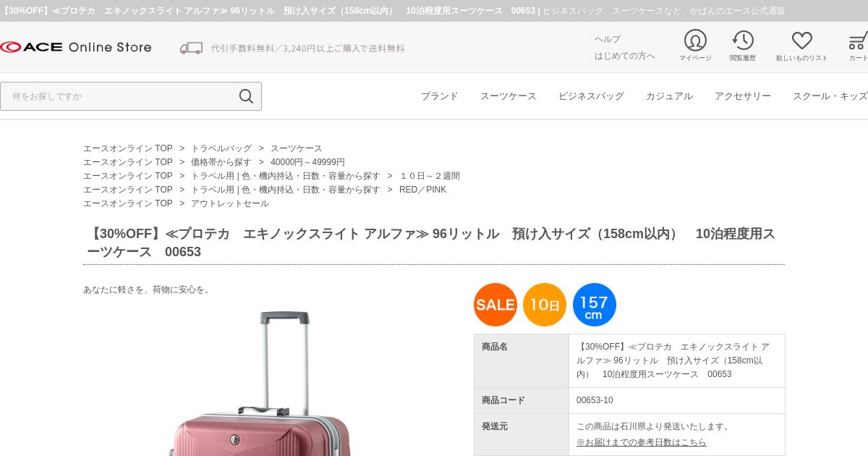Click the アウトレットセール breadcrumb link
Viewport: 868px width, 456px height.
[230, 203]
